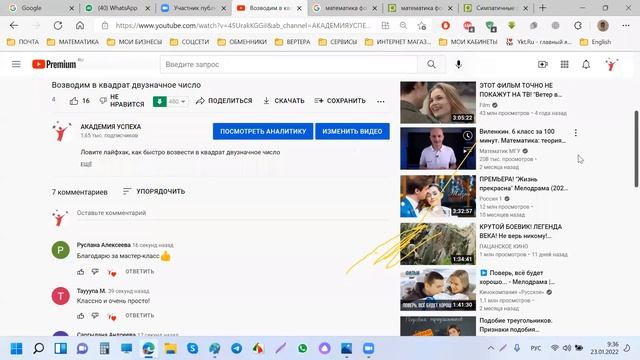
Task: Click the YouTube search magnifier button
Action: coord(431,64)
